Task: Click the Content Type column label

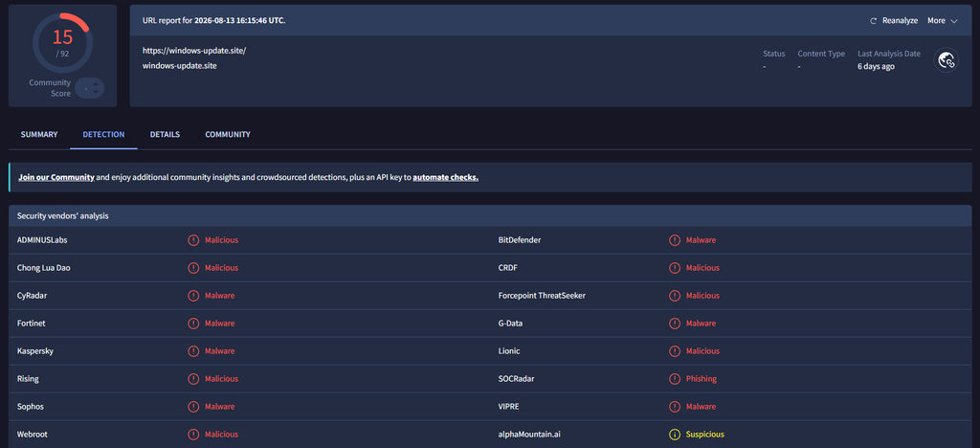Action: point(821,54)
